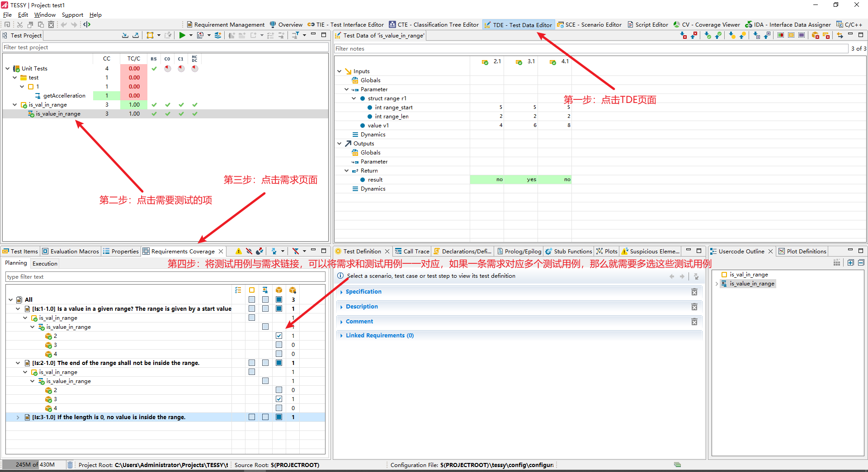Click the cut scissors icon in main toolbar
The width and height of the screenshot is (868, 472).
click(x=20, y=24)
